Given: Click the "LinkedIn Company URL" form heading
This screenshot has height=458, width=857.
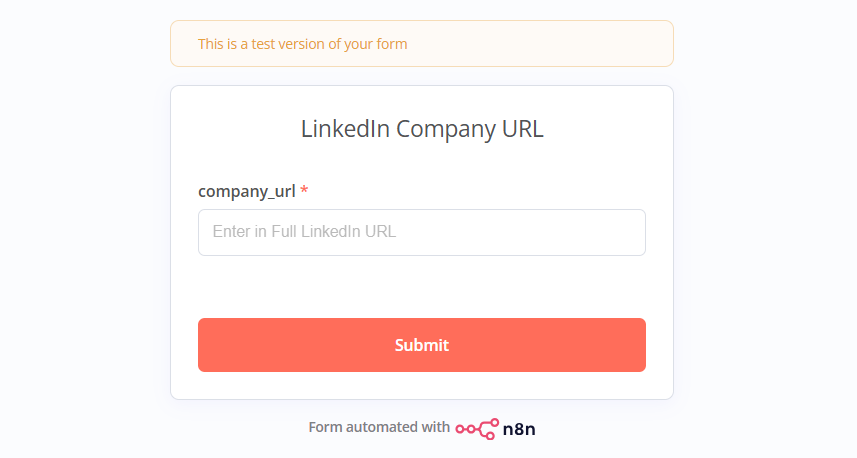Looking at the screenshot, I should [422, 129].
